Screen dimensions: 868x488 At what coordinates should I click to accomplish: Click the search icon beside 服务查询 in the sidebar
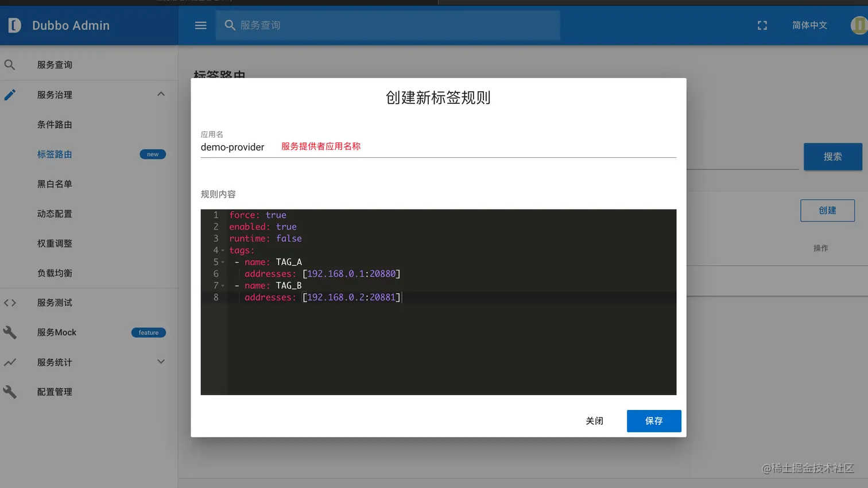10,65
